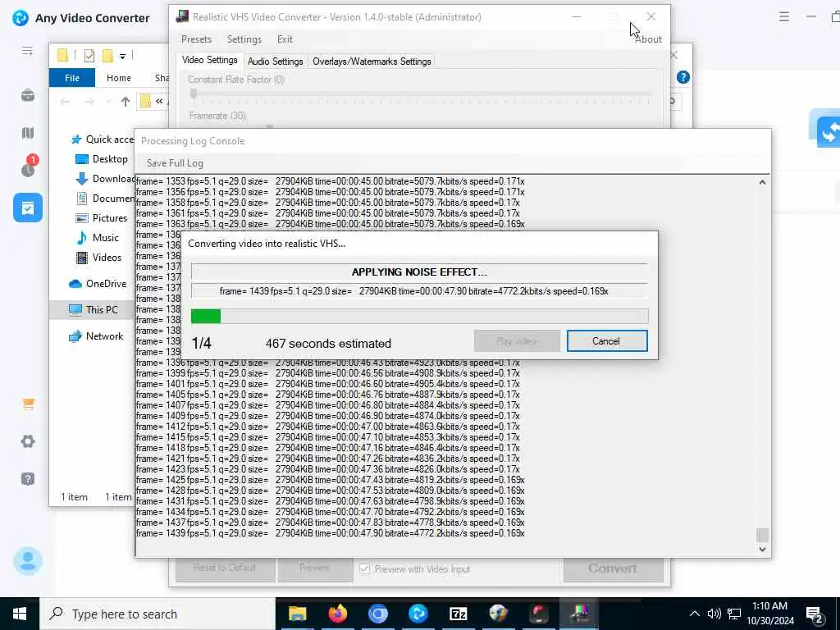The height and width of the screenshot is (630, 840).
Task: Switch to Any Video Converter taskbar icon
Action: (x=418, y=614)
